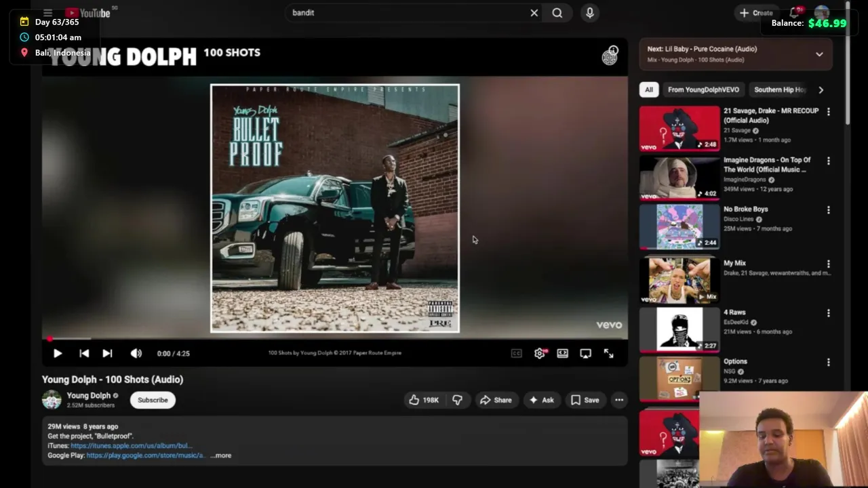Save video to a playlist
This screenshot has height=488, width=868.
pyautogui.click(x=585, y=400)
